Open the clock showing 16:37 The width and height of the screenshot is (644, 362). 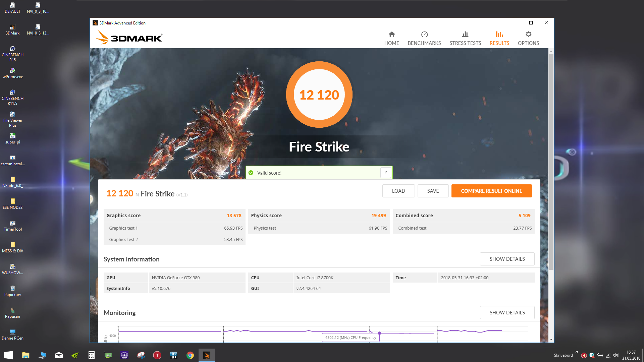coord(631,355)
